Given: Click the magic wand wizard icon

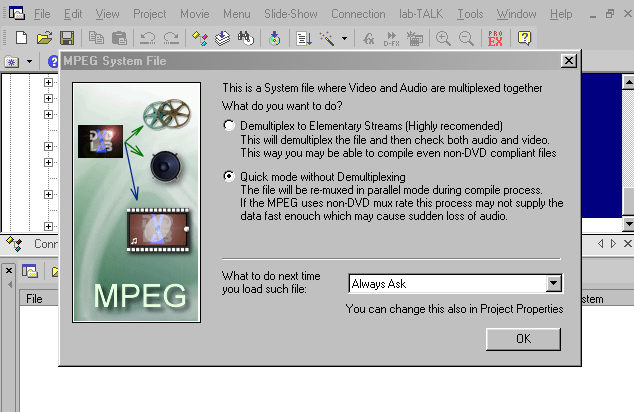Looking at the screenshot, I should (327, 39).
